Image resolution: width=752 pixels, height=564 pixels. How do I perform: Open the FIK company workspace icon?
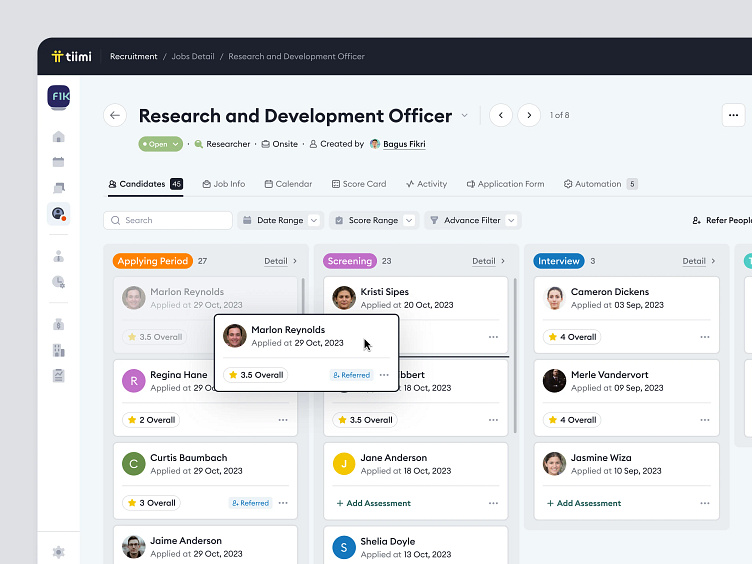coord(59,97)
